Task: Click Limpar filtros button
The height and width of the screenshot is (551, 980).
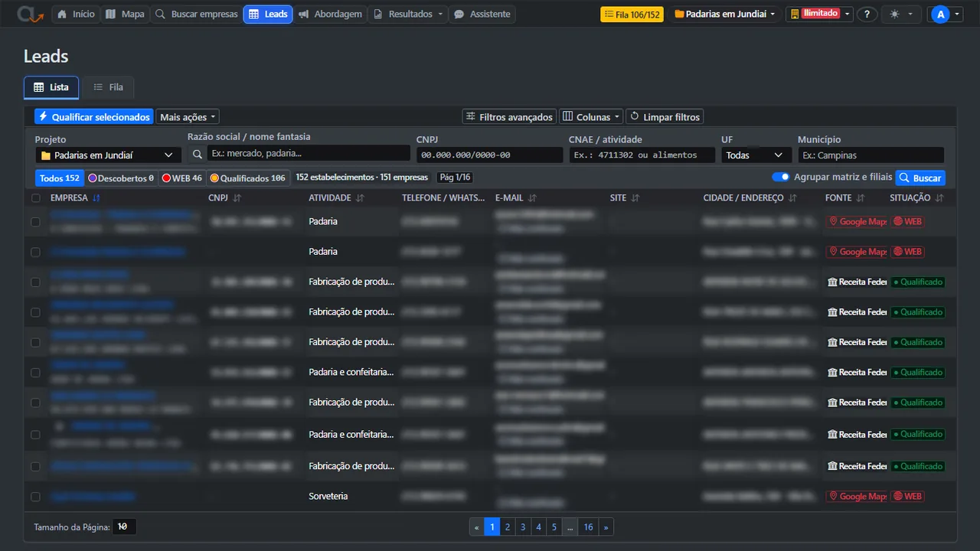Action: click(665, 117)
